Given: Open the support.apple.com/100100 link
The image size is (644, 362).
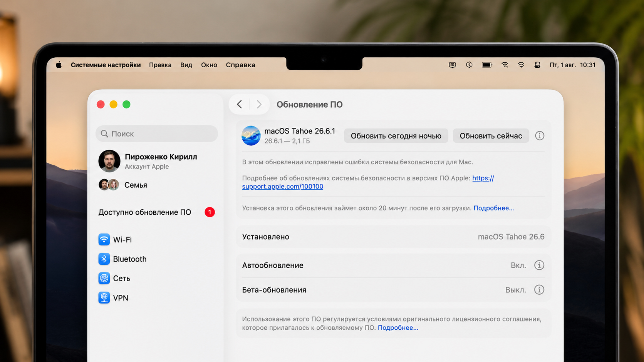Looking at the screenshot, I should 283,187.
